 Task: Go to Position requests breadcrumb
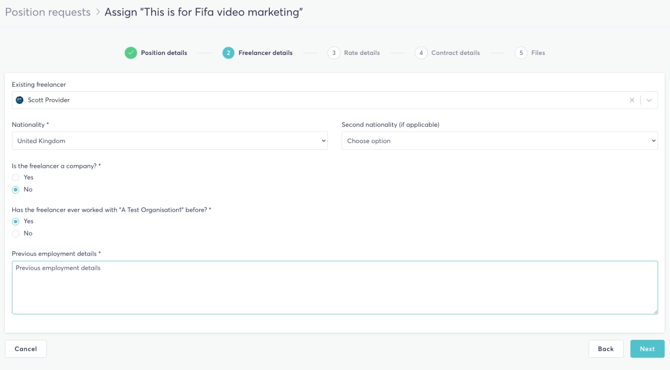point(48,12)
